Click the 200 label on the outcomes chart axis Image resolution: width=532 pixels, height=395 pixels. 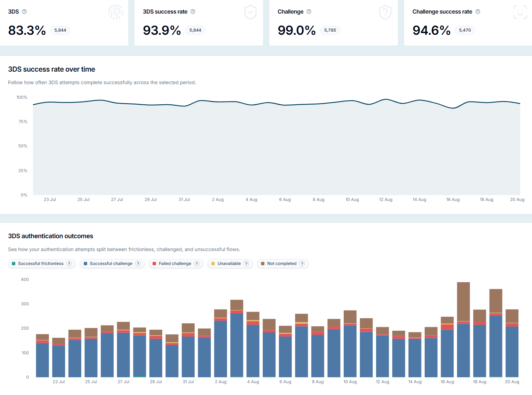pos(25,328)
